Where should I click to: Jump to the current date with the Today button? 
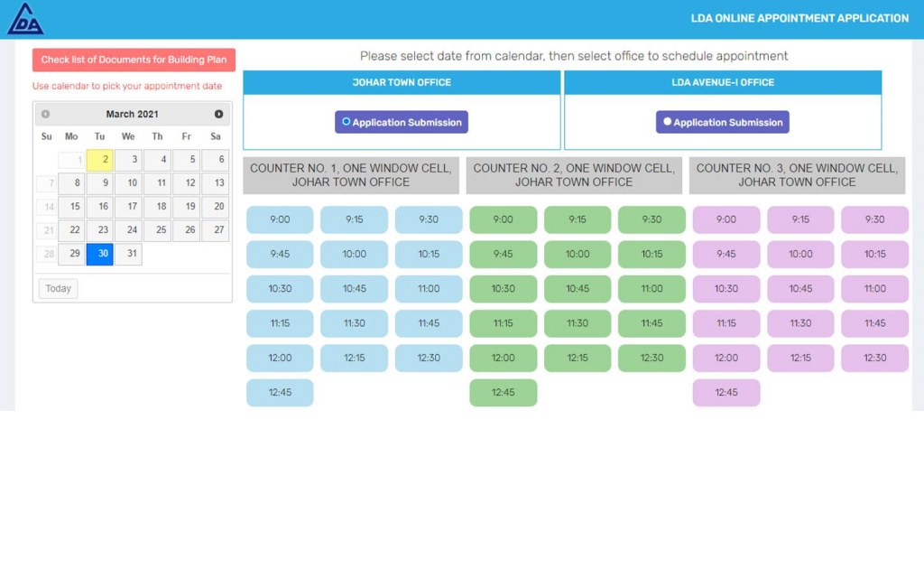click(x=59, y=288)
